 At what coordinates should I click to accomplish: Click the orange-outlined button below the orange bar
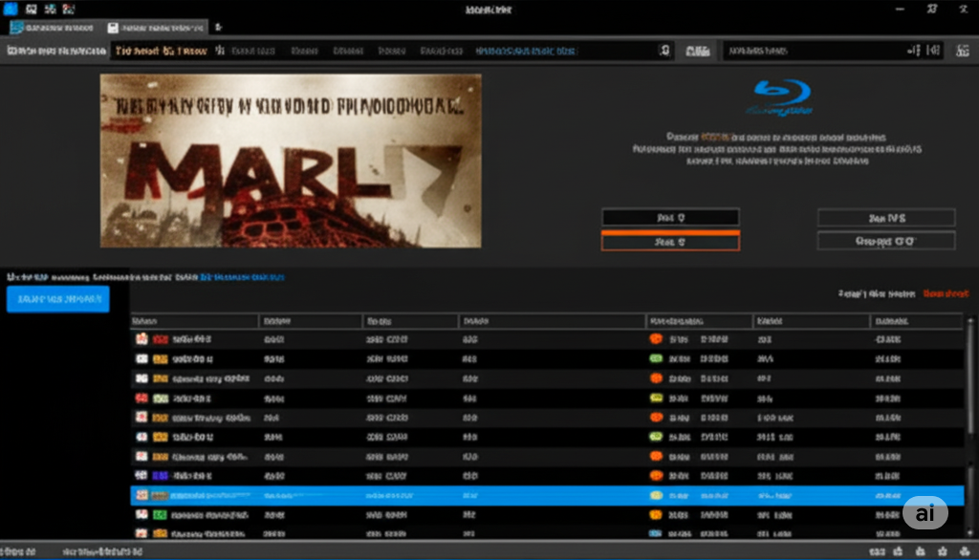(x=670, y=242)
